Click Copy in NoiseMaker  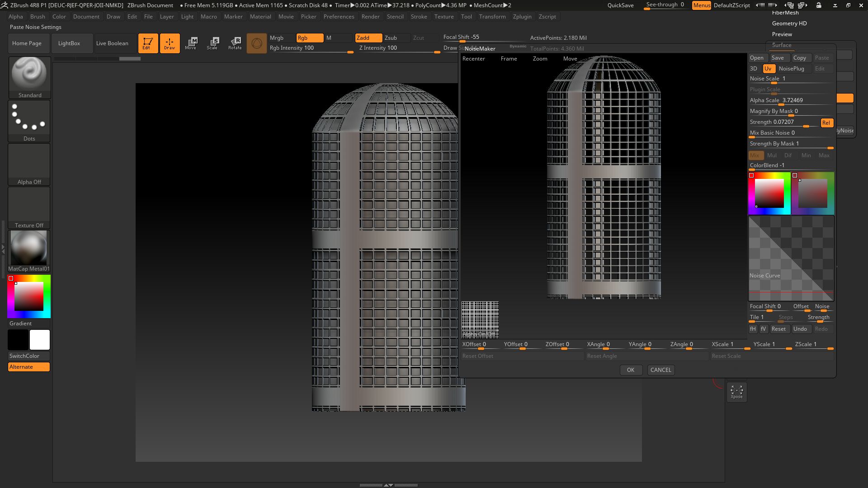(801, 58)
